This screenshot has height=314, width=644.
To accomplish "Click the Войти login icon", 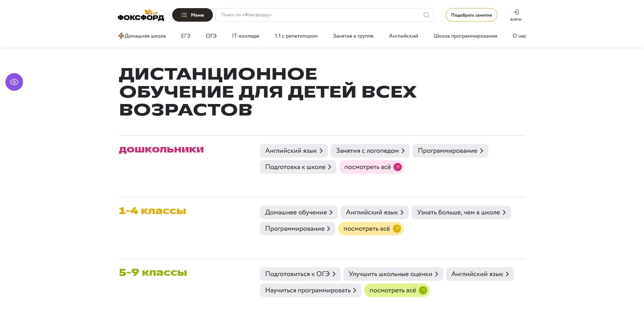I will [x=516, y=12].
